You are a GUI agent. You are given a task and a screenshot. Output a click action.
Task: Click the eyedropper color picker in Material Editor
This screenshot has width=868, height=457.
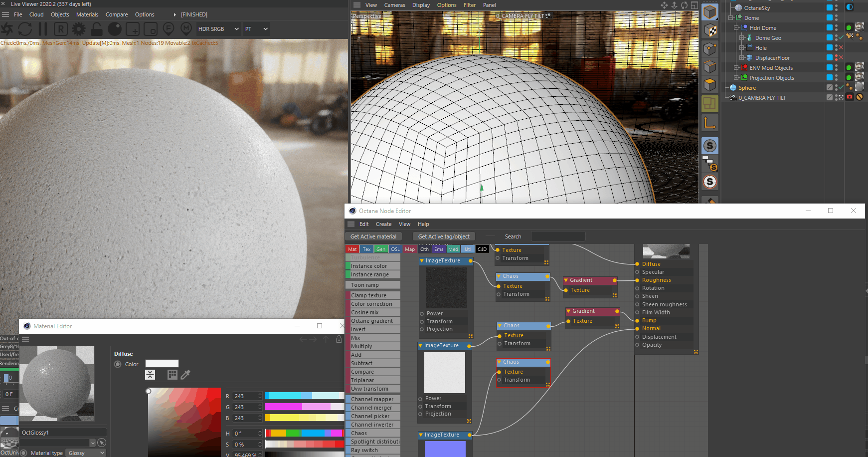[185, 374]
